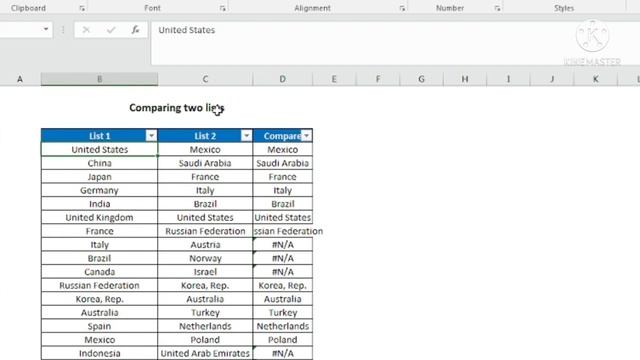
Task: Select United States in List 1
Action: pyautogui.click(x=99, y=149)
